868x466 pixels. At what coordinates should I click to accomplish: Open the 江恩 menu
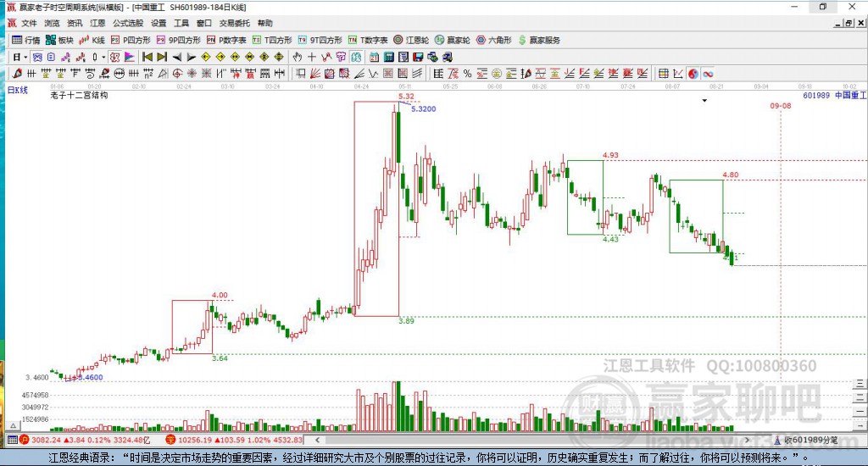[97, 23]
